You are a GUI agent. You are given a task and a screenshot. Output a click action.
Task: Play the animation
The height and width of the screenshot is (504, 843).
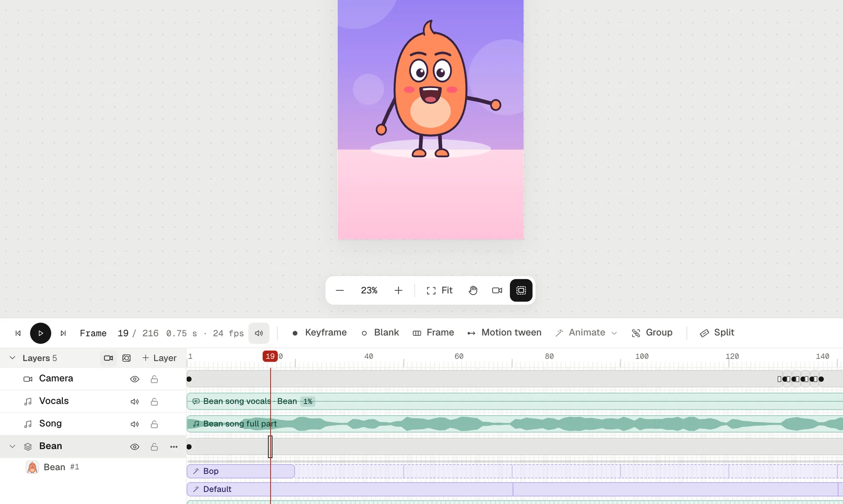coord(40,333)
